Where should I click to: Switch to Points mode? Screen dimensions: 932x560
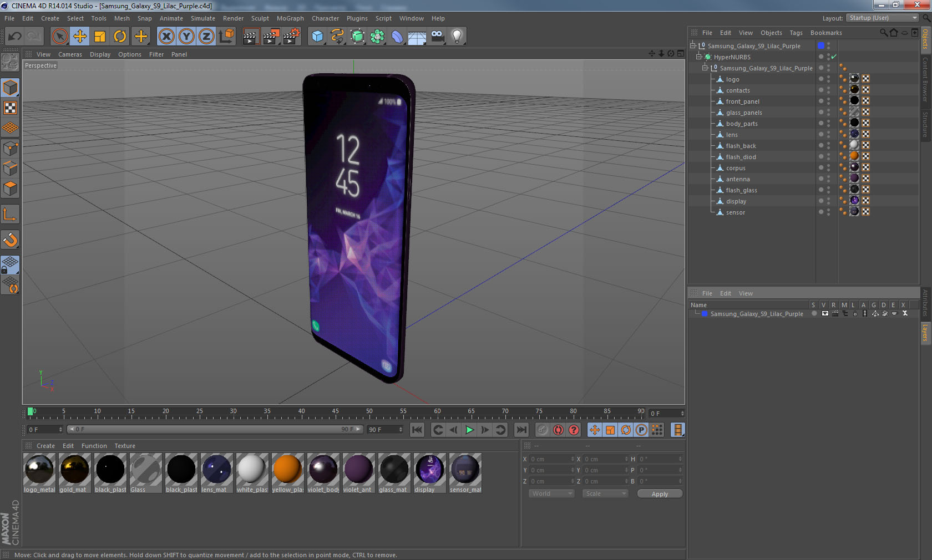(10, 149)
